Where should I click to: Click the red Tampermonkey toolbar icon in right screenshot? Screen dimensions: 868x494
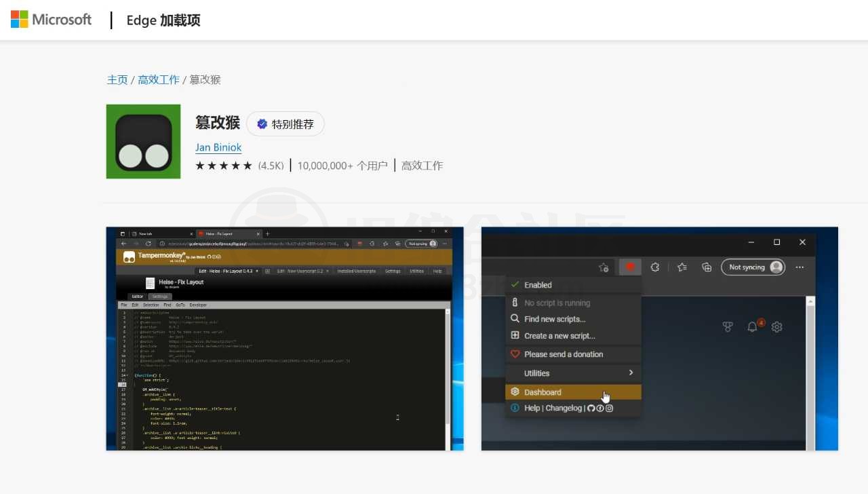630,267
